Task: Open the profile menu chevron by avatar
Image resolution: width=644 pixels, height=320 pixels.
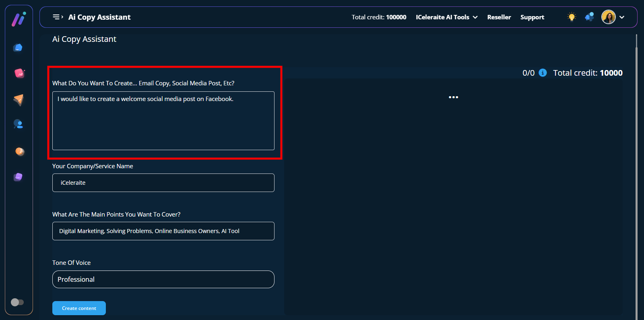Action: click(x=622, y=17)
